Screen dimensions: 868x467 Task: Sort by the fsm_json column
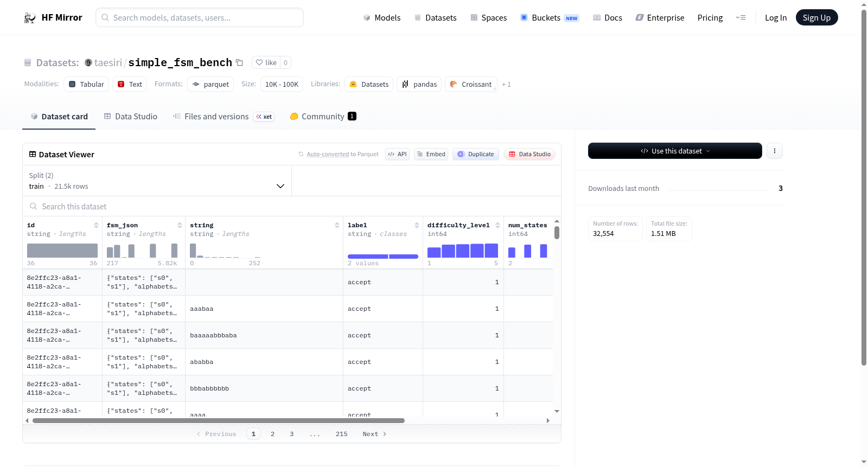tap(180, 225)
